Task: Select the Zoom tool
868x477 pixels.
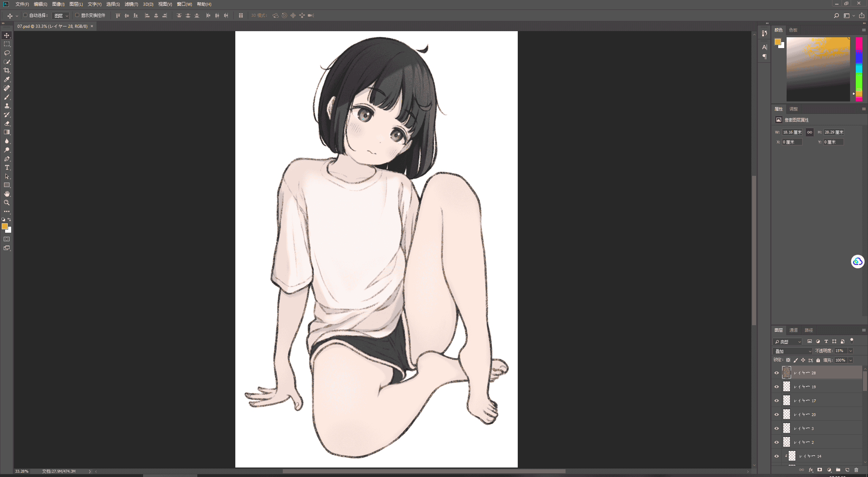Action: tap(7, 203)
